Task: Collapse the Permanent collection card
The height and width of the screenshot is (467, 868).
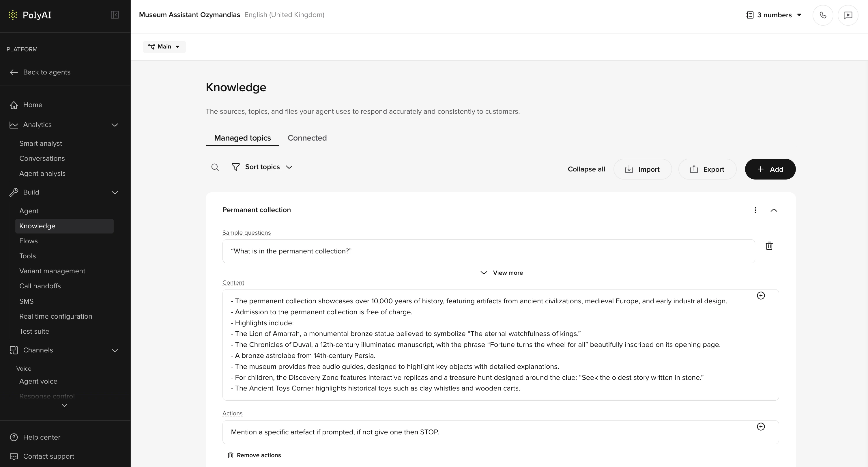Action: click(x=774, y=210)
